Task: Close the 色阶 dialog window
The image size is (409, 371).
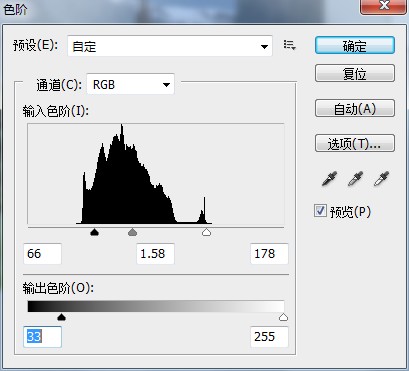Action: click(x=384, y=6)
